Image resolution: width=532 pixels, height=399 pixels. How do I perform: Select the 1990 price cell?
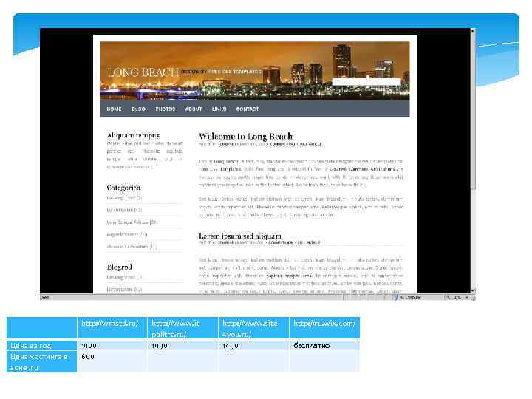(183, 345)
